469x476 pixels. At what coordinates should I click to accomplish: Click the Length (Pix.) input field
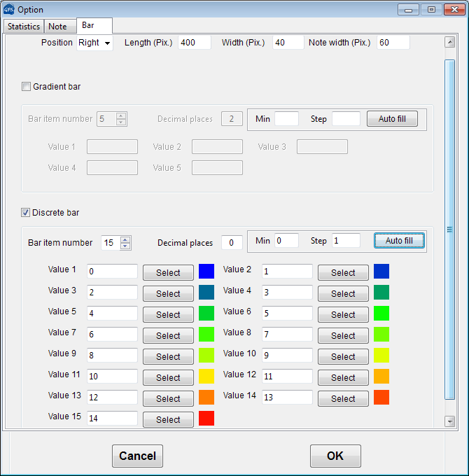[194, 43]
